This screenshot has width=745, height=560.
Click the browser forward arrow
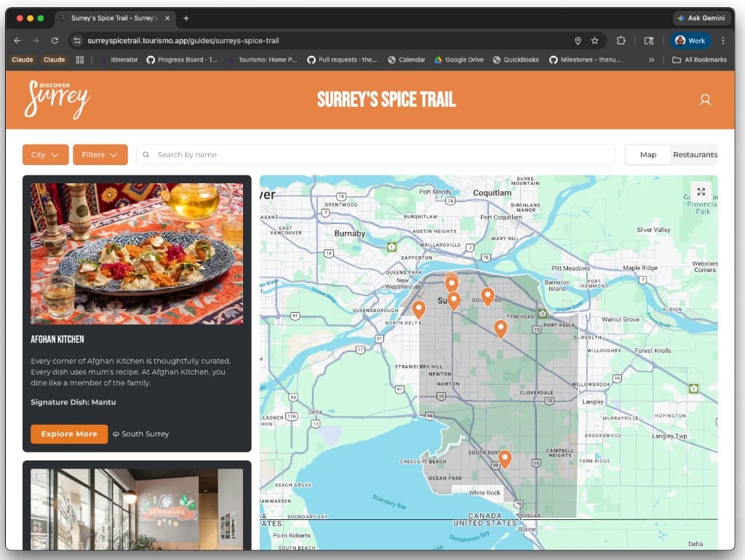pyautogui.click(x=36, y=41)
